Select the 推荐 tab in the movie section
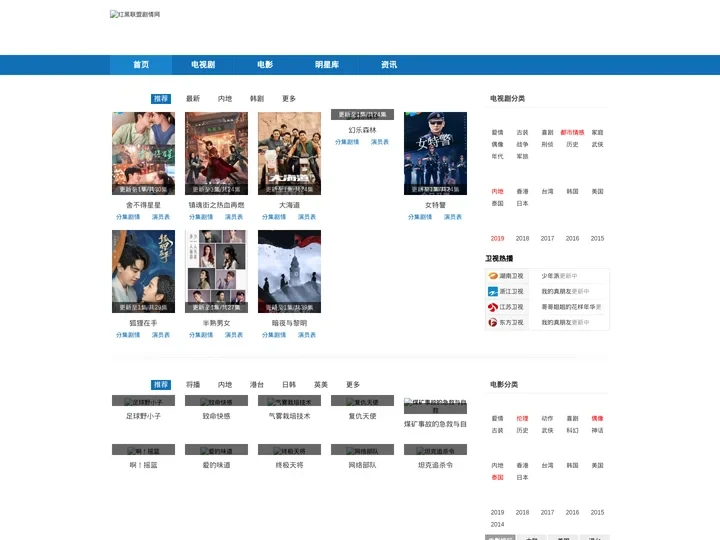Screen dimensions: 720x540 (161, 385)
